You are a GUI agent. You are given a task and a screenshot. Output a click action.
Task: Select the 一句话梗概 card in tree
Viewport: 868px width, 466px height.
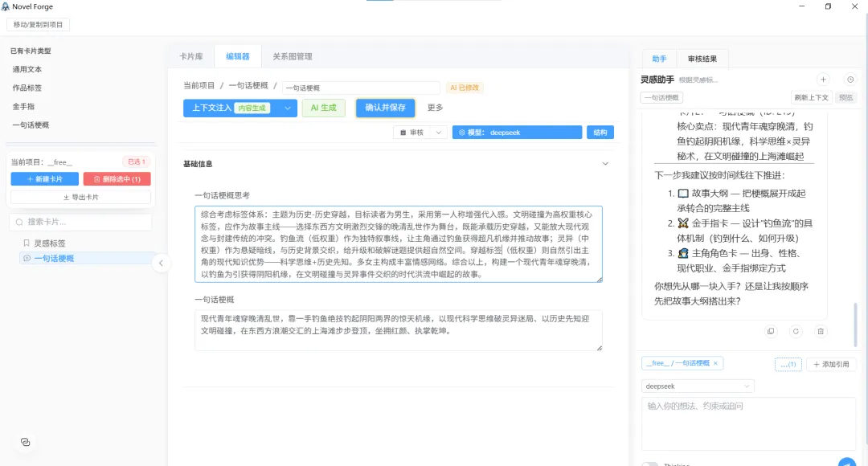[x=55, y=259]
